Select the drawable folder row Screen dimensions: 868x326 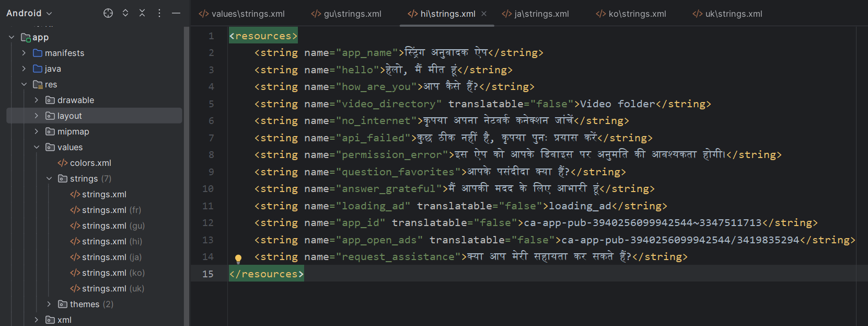coord(94,100)
